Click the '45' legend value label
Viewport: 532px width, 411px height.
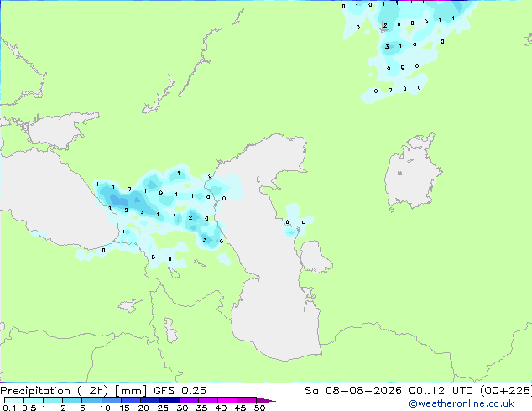pos(240,408)
